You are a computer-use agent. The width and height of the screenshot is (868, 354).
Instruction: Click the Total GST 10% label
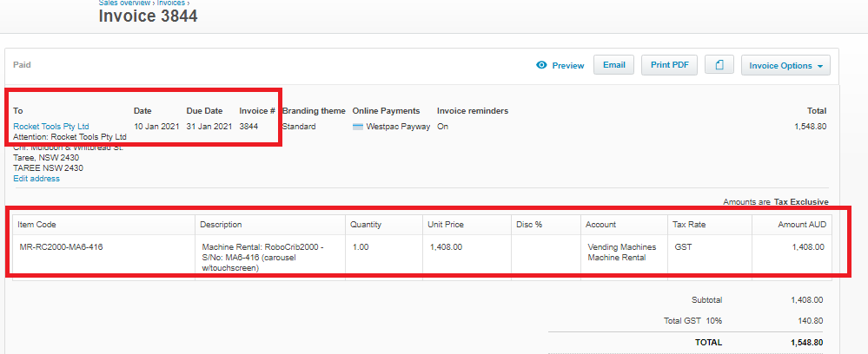click(x=693, y=321)
